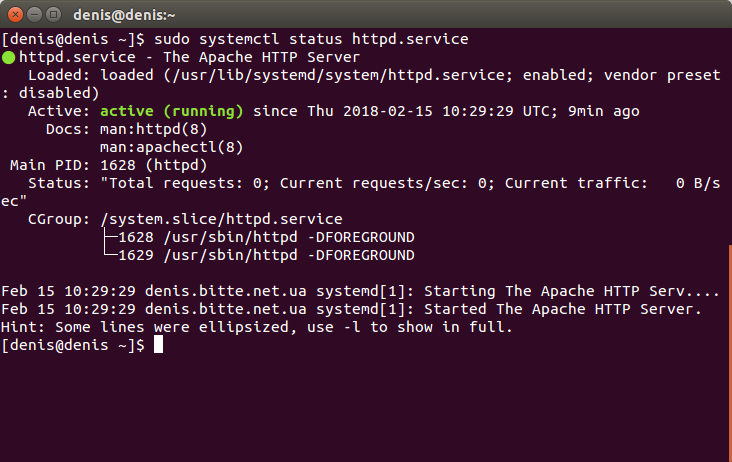Click the 1629 /usr/sbin/httpd process entry
The width and height of the screenshot is (732, 462).
tap(266, 255)
